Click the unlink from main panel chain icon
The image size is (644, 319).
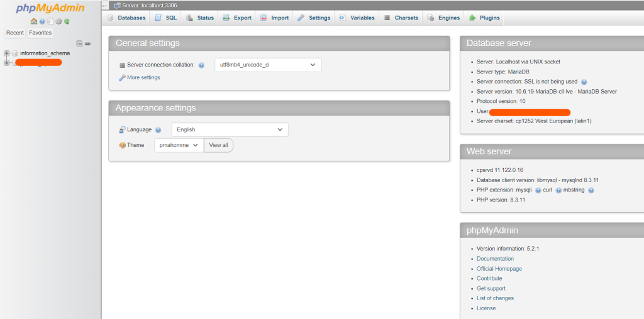point(87,43)
